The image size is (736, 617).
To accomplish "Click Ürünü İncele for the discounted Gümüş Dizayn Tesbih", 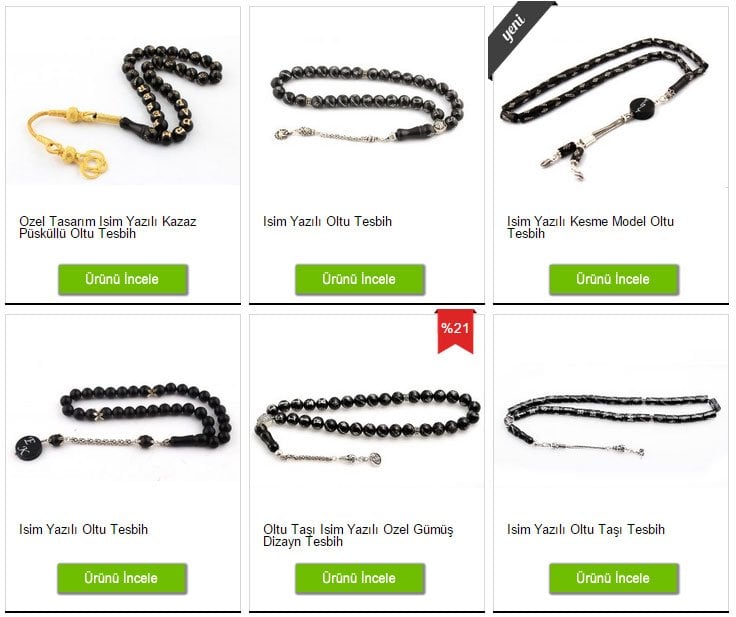I will 360,578.
